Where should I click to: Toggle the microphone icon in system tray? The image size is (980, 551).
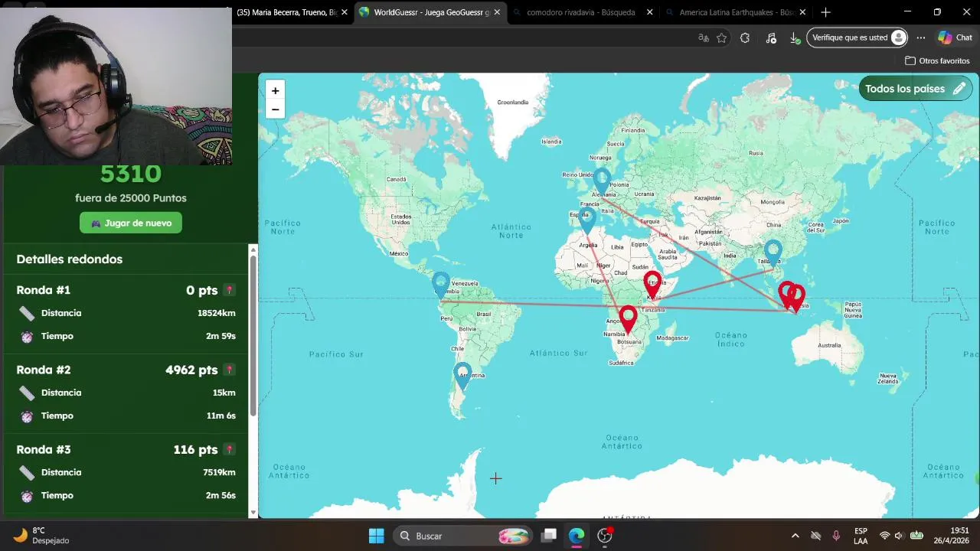pyautogui.click(x=836, y=536)
